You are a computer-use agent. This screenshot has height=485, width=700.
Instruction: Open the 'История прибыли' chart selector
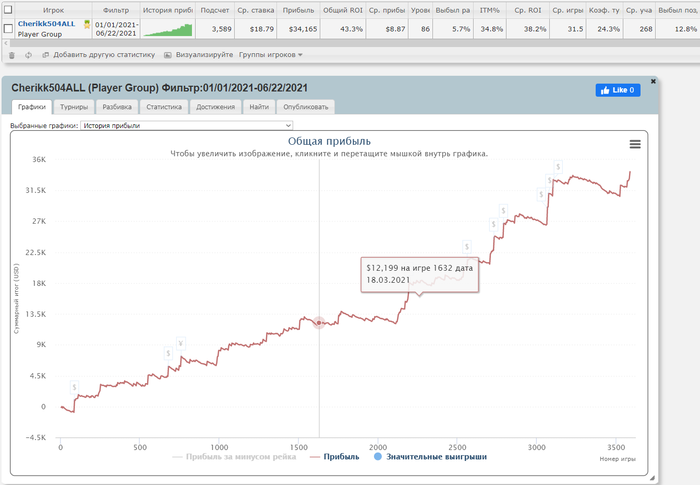click(187, 125)
